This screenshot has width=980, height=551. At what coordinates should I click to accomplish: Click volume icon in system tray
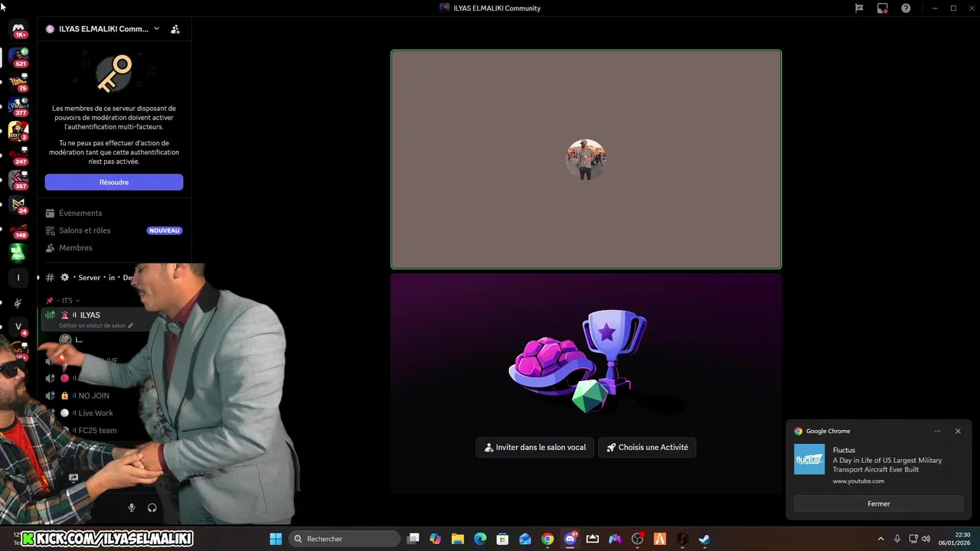coord(926,539)
